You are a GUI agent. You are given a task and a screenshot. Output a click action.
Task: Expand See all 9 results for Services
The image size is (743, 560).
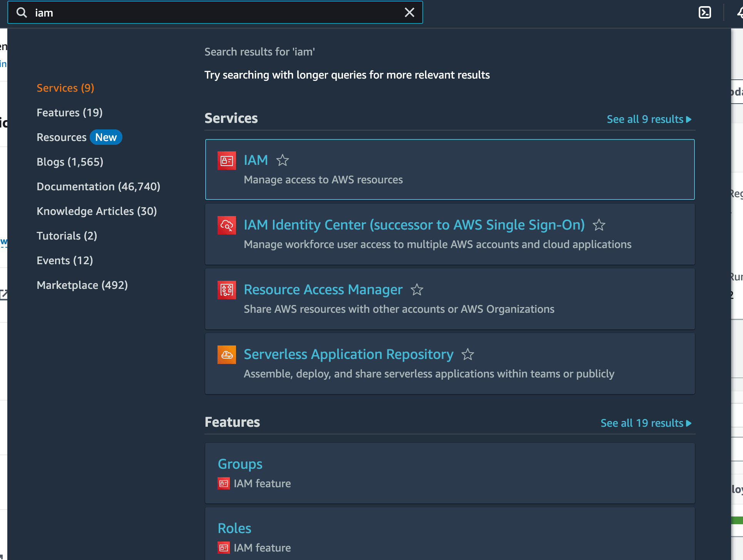click(649, 119)
